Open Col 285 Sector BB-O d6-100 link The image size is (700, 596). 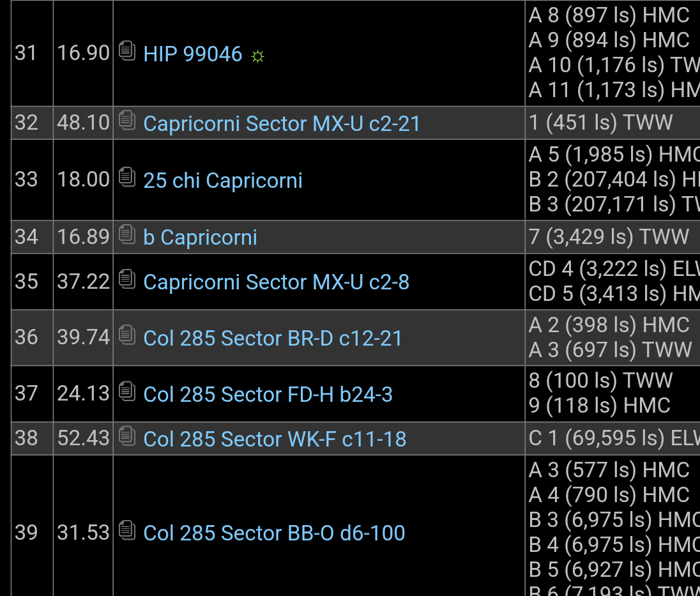274,533
